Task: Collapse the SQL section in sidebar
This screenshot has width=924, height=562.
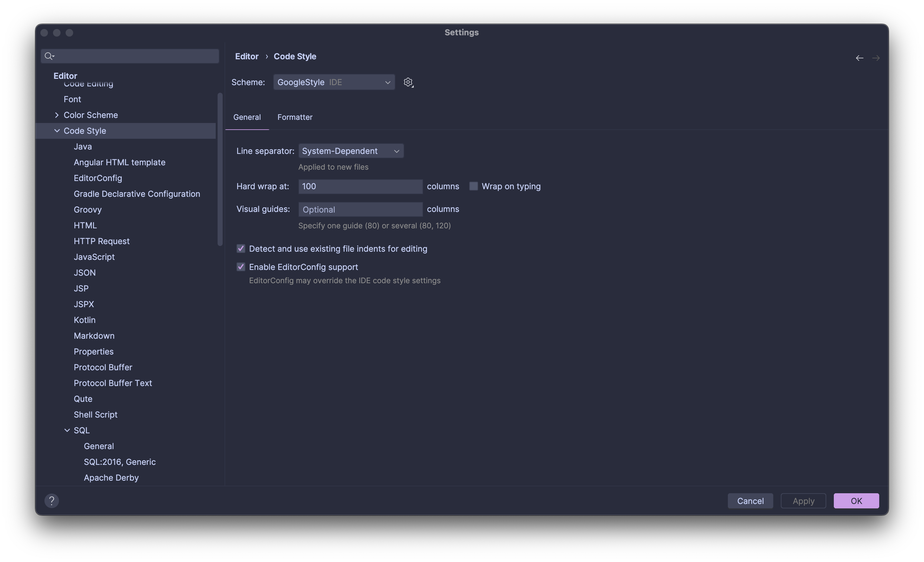Action: [67, 430]
